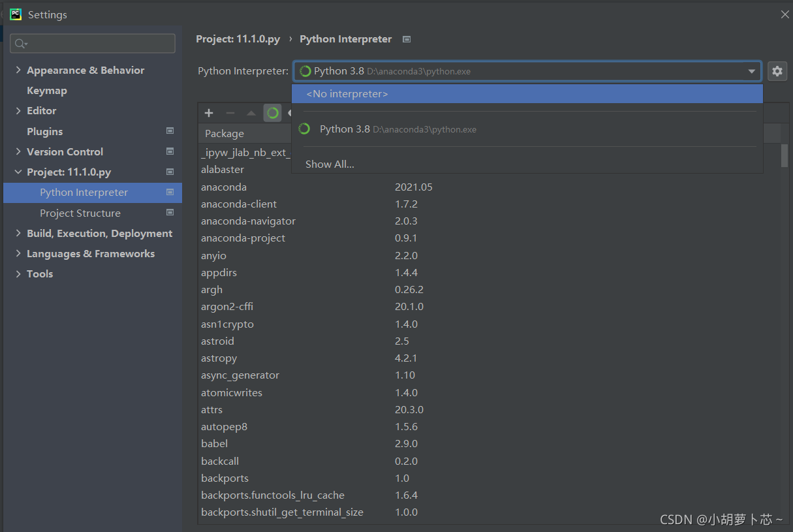Click the minus uninstall package icon
This screenshot has height=532, width=793.
[230, 113]
